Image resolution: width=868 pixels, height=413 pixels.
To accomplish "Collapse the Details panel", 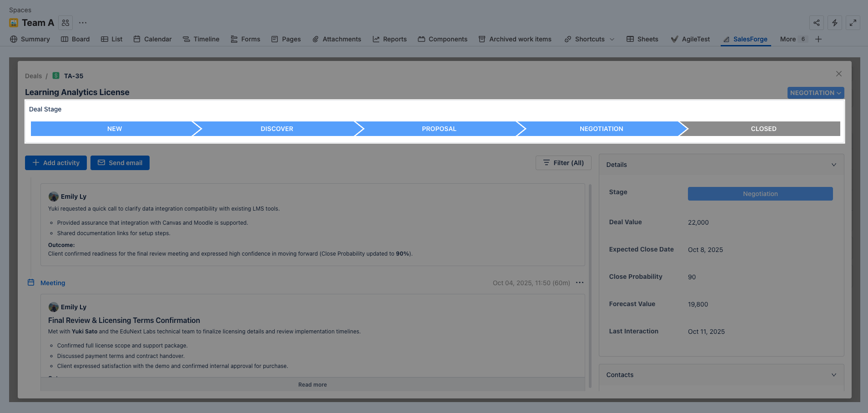I will pos(833,165).
